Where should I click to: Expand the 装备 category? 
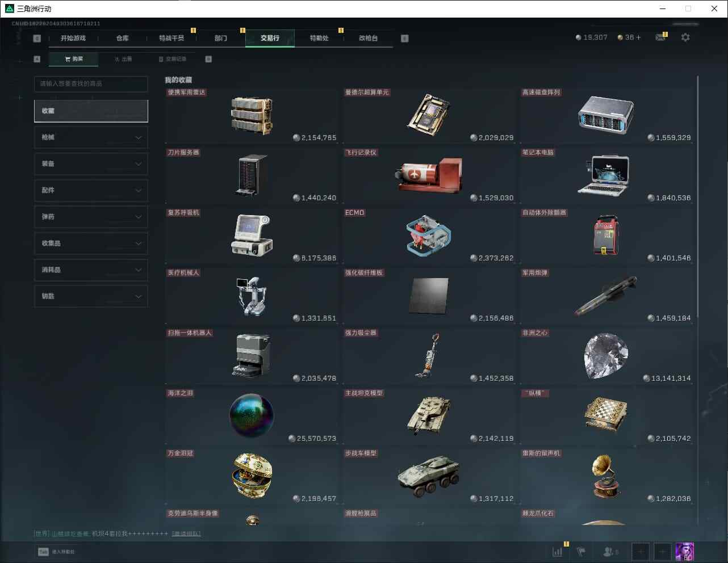pos(91,164)
